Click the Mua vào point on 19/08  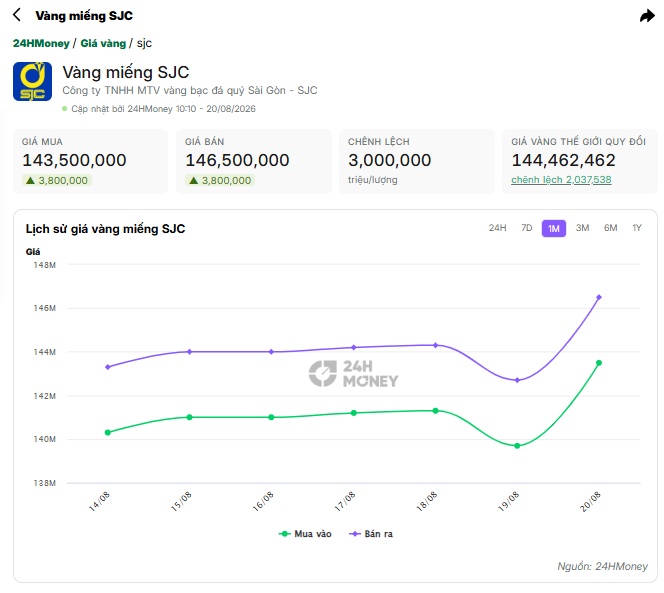click(517, 446)
